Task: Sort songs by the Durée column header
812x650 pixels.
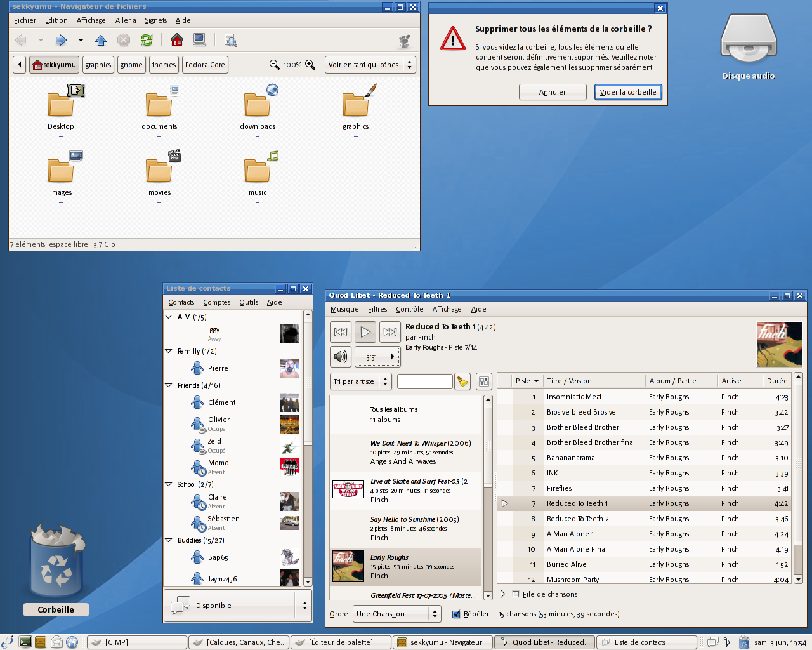Action: 776,381
